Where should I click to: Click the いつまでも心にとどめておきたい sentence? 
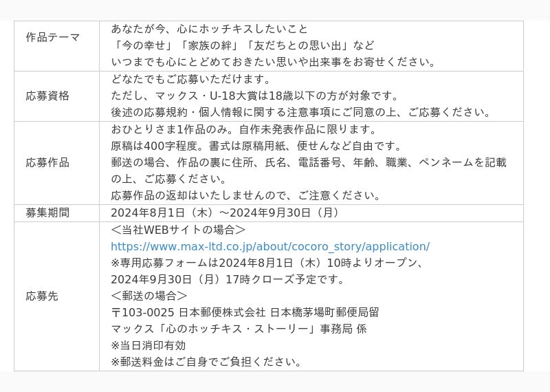[273, 62]
